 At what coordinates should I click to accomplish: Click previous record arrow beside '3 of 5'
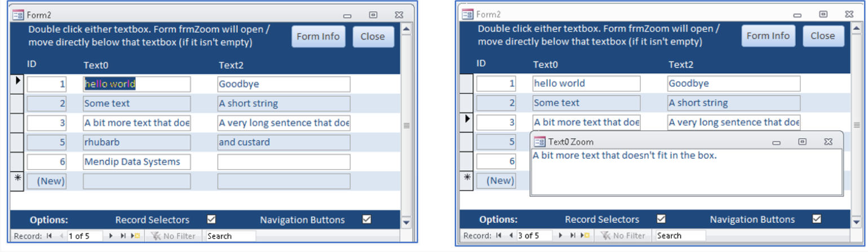click(511, 236)
